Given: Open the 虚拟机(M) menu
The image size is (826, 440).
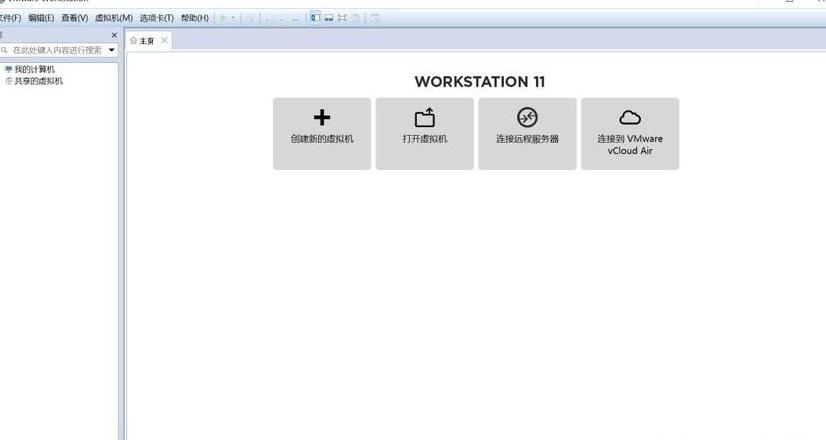Looking at the screenshot, I should (x=114, y=18).
